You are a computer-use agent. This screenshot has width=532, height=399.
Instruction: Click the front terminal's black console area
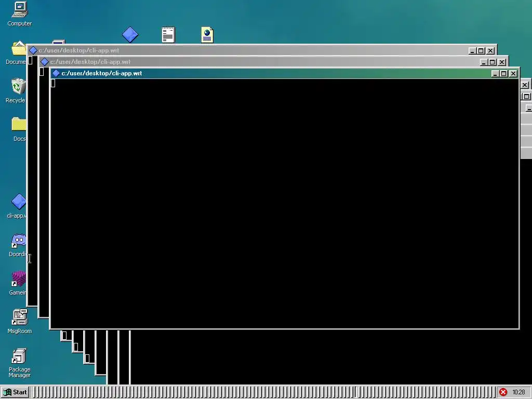[285, 204]
